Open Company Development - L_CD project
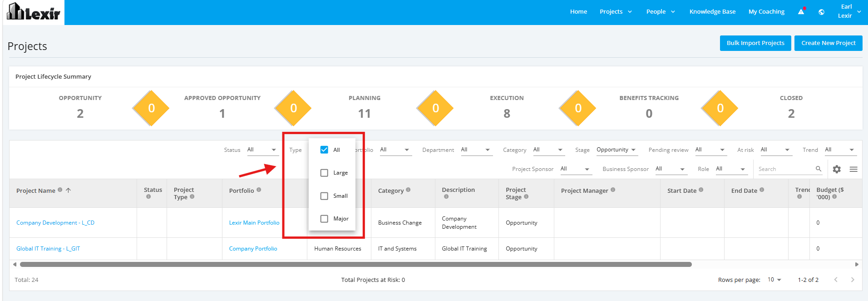Screen dimensions: 868x301 point(55,223)
